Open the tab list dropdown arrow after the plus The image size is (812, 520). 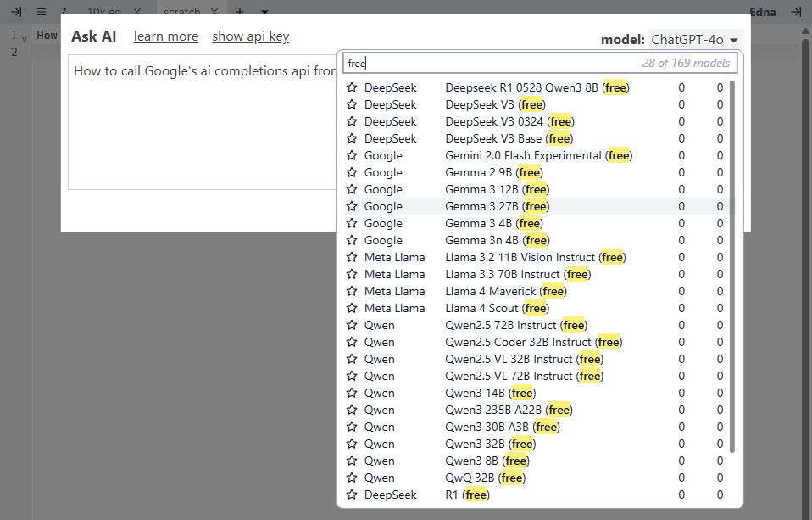pyautogui.click(x=264, y=11)
